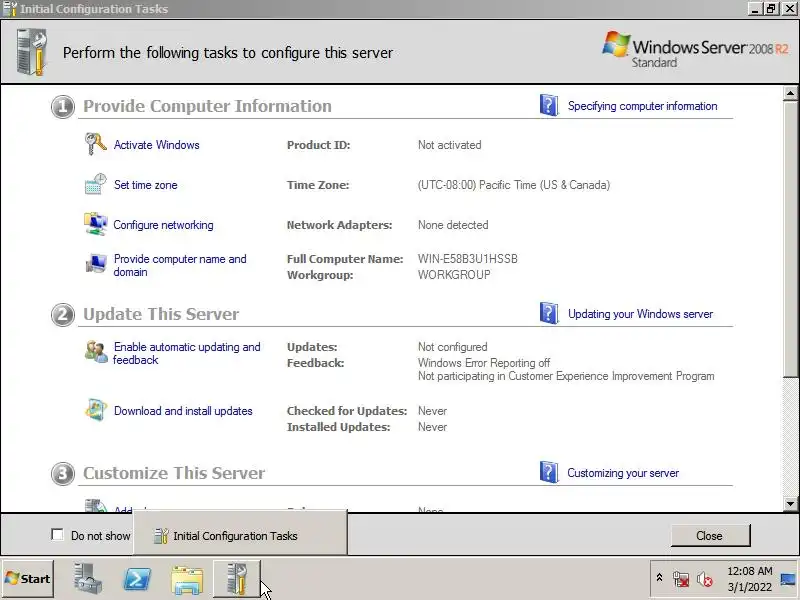This screenshot has width=800, height=600.
Task: Tick the Do not show checkbox
Action: click(x=57, y=534)
